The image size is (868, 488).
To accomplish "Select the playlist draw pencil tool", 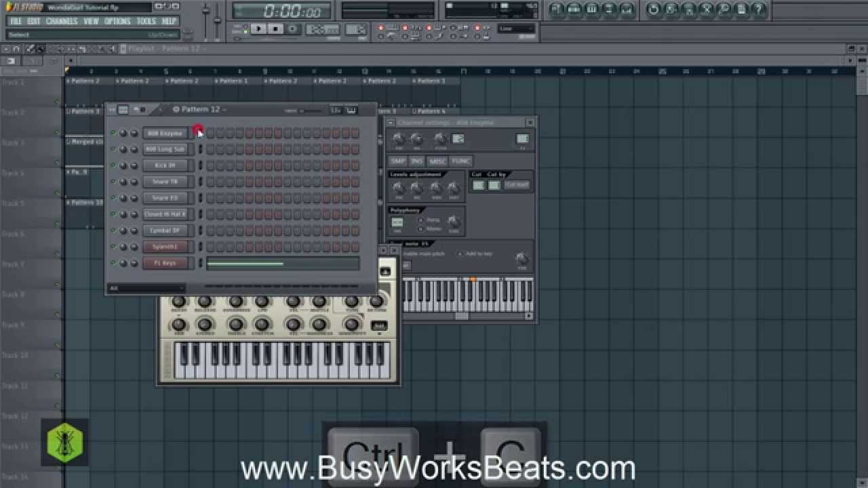I will pyautogui.click(x=31, y=49).
